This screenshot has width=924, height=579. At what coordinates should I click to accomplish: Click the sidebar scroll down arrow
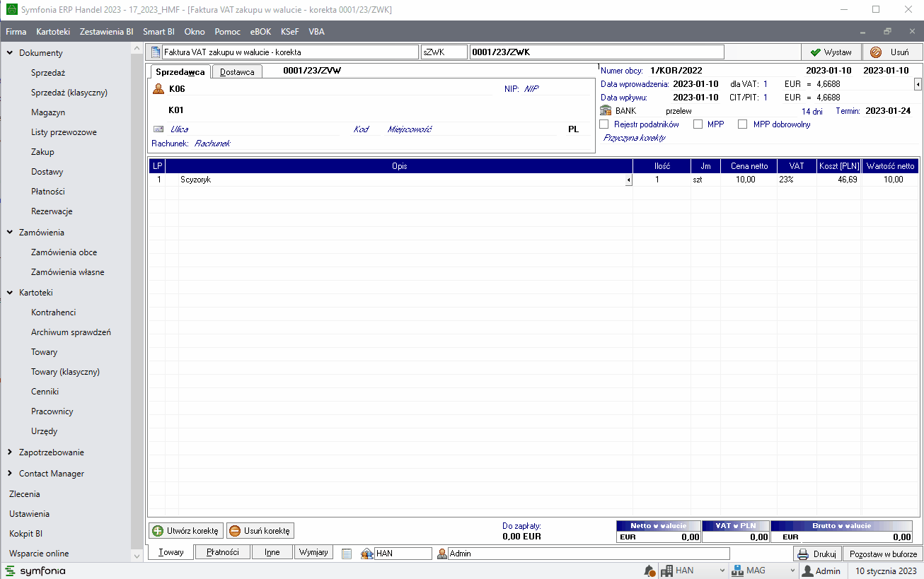137,556
